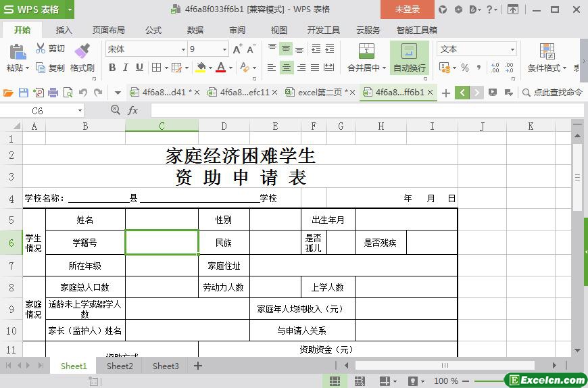Click the insert function fx icon
The image size is (588, 388).
(x=133, y=110)
